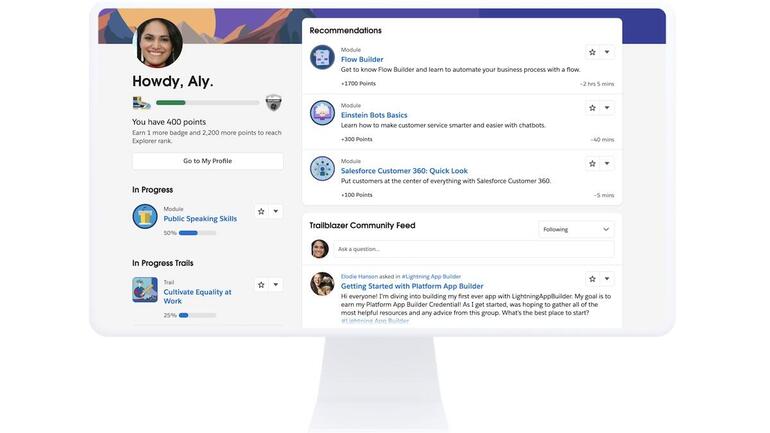Open dropdown arrow for Salesforce Customer 360
The image size is (770, 433).
click(607, 163)
